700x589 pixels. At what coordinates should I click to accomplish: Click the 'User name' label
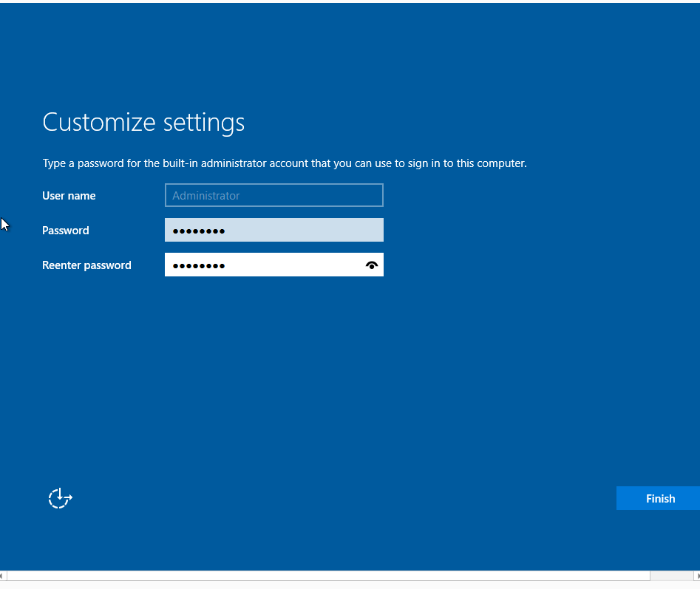69,195
